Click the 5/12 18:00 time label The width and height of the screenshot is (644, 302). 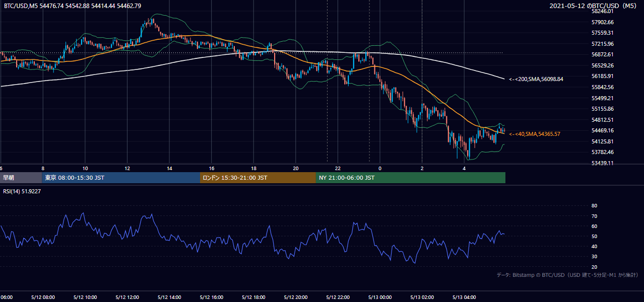coord(253,297)
